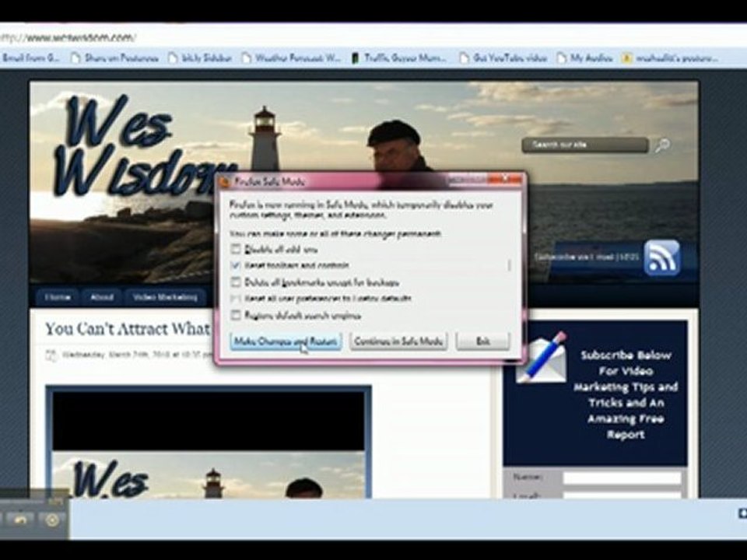Click the site search field

point(585,145)
